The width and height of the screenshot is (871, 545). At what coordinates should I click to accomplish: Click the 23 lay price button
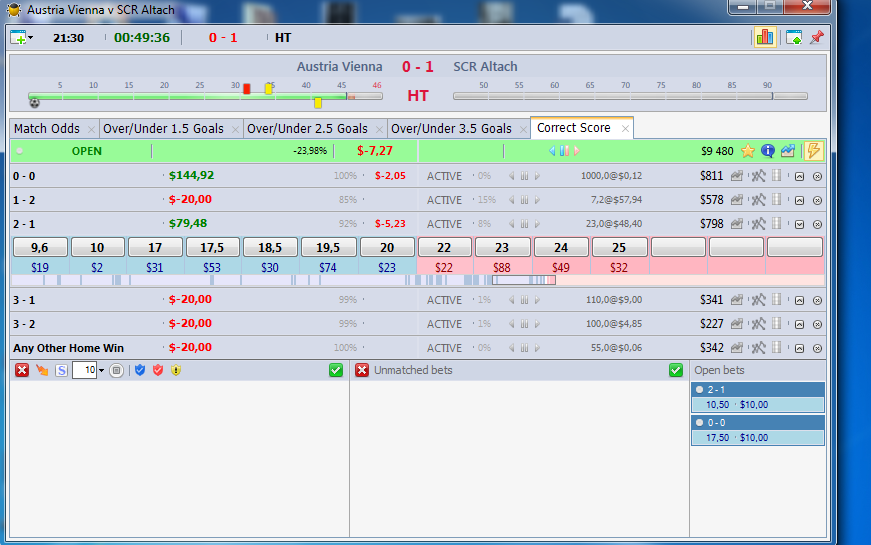502,247
